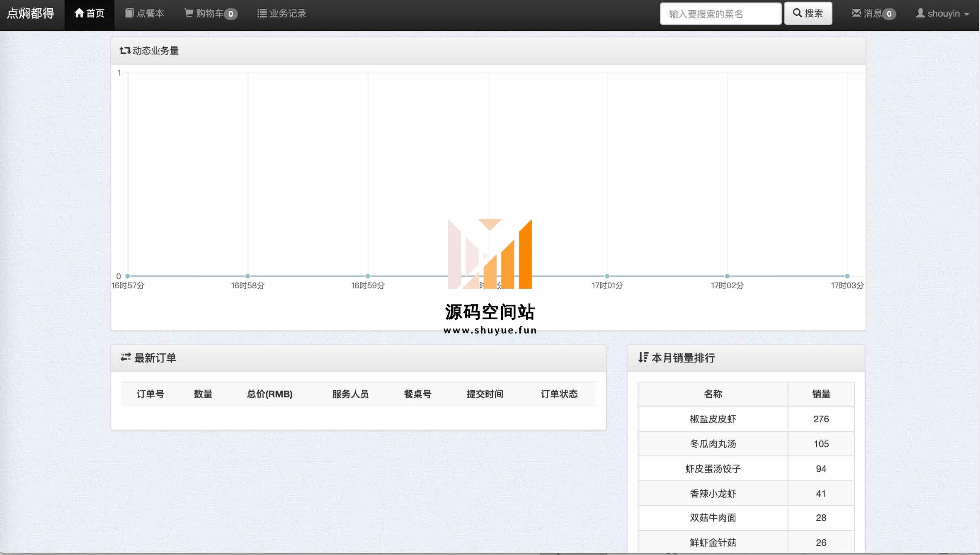The width and height of the screenshot is (980, 555).
Task: Click the 提交时间 column header
Action: coord(485,394)
